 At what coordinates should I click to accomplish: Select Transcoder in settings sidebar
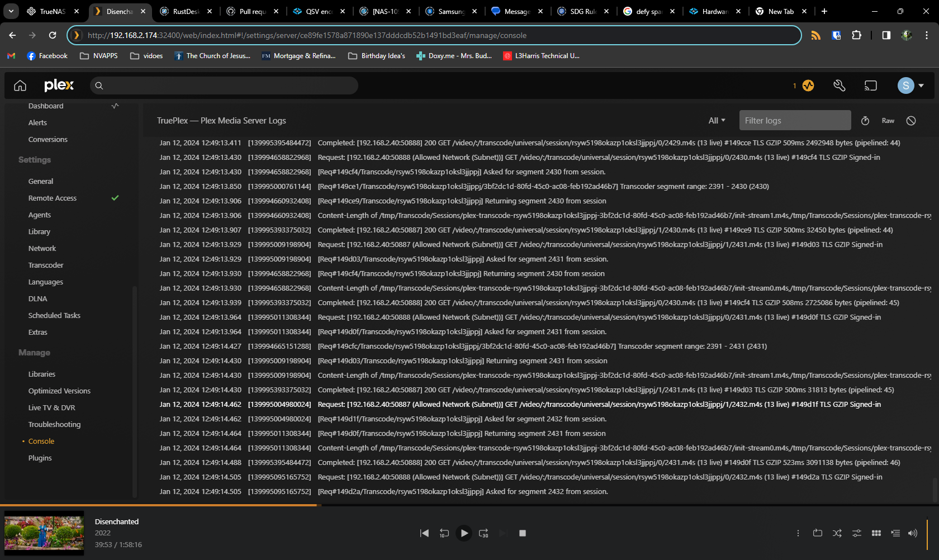point(46,265)
